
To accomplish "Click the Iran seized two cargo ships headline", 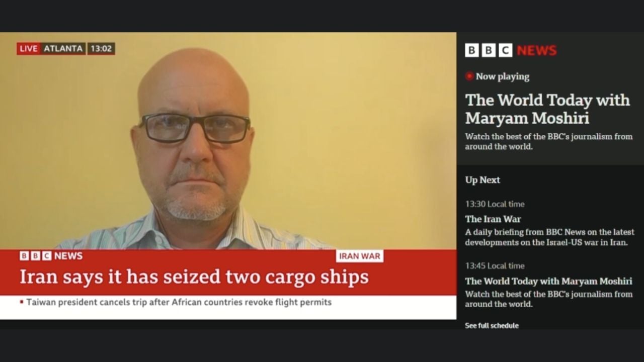I will pyautogui.click(x=194, y=277).
